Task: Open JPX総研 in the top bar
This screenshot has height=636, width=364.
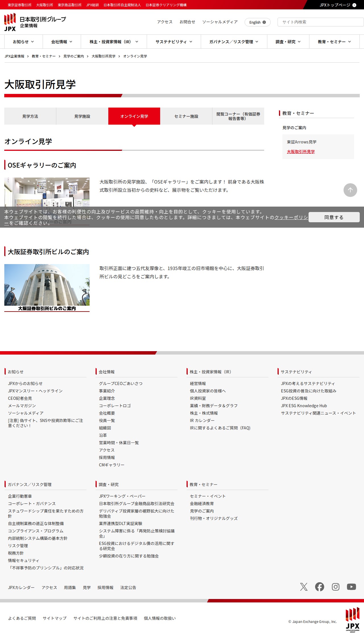Action: pyautogui.click(x=93, y=5)
